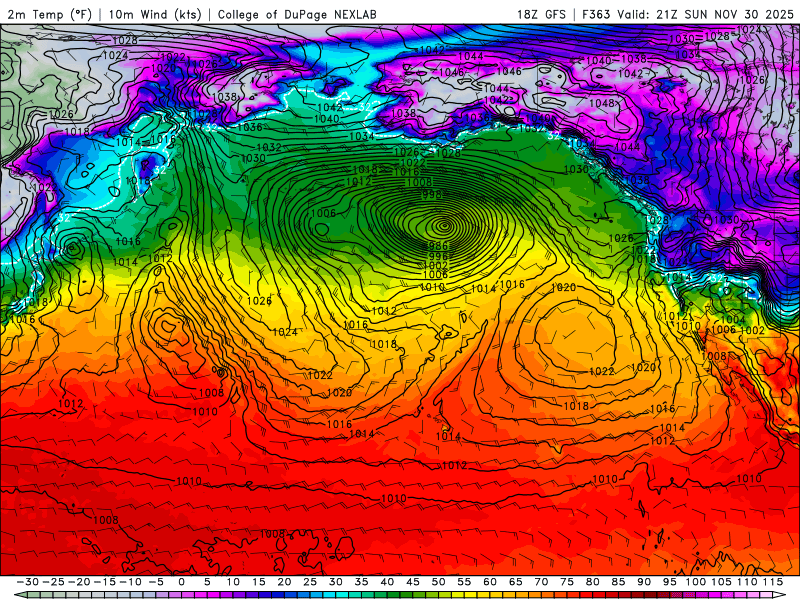This screenshot has width=800, height=600.
Task: Click the 80 value on the temperature scale
Action: click(592, 582)
